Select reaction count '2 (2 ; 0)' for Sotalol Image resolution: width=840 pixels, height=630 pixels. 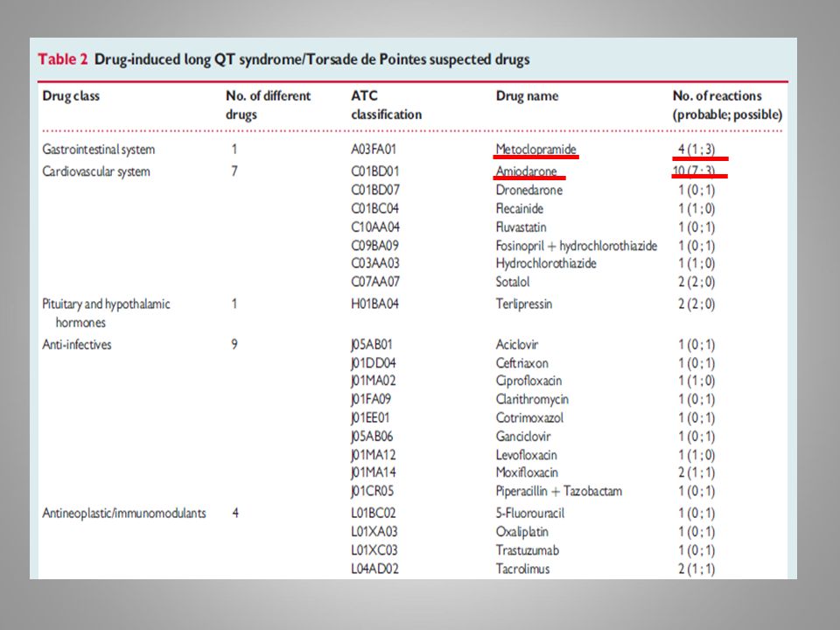(696, 282)
